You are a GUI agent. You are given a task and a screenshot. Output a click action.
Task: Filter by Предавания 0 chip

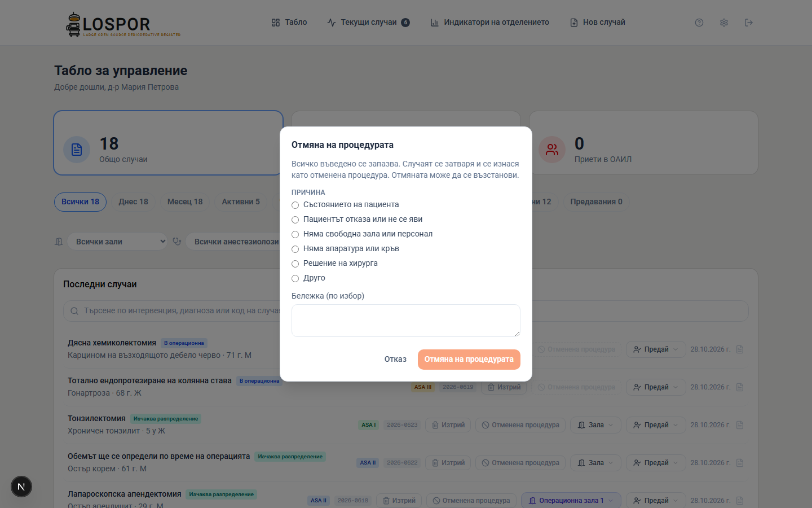596,202
